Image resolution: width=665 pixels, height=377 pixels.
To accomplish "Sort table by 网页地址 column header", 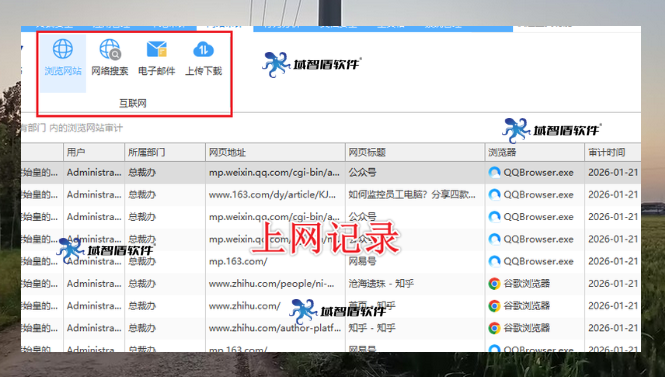I will [275, 152].
